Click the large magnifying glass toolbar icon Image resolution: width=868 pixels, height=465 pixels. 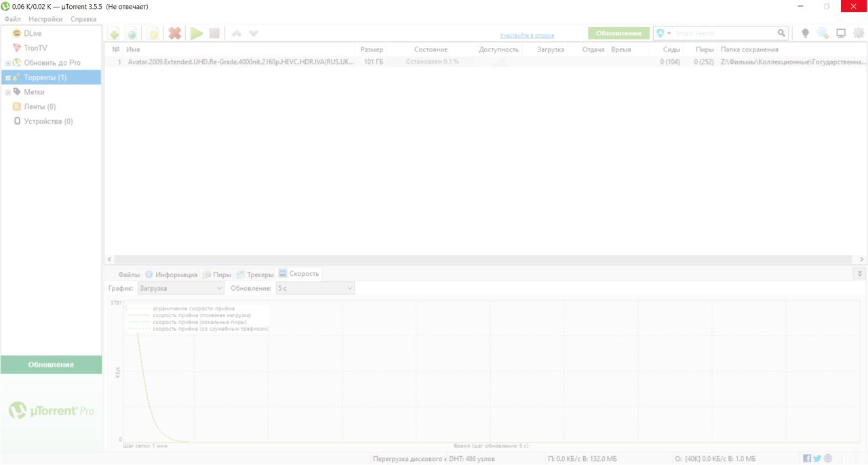click(823, 33)
